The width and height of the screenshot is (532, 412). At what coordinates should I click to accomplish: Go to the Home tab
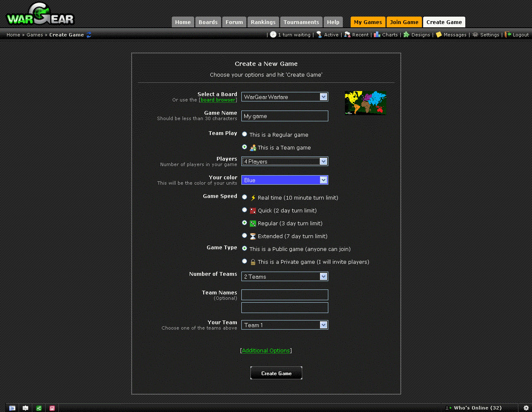(183, 22)
